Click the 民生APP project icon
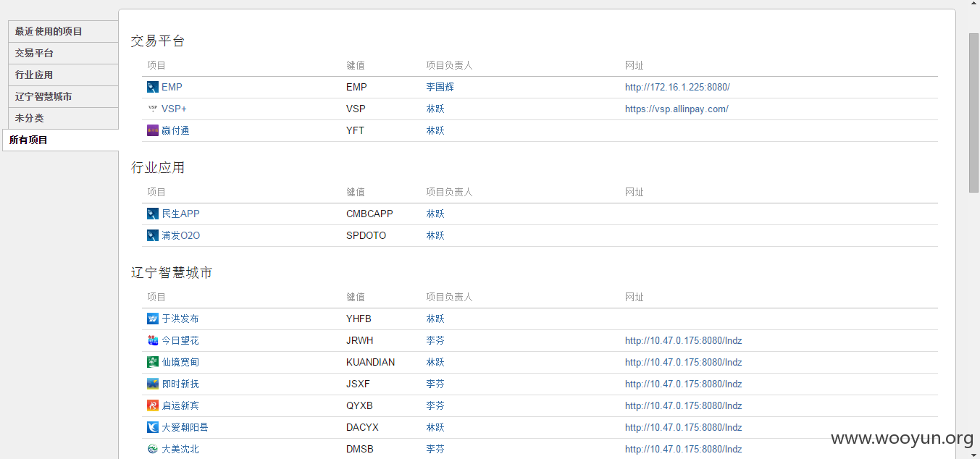This screenshot has height=459, width=980. coord(153,214)
